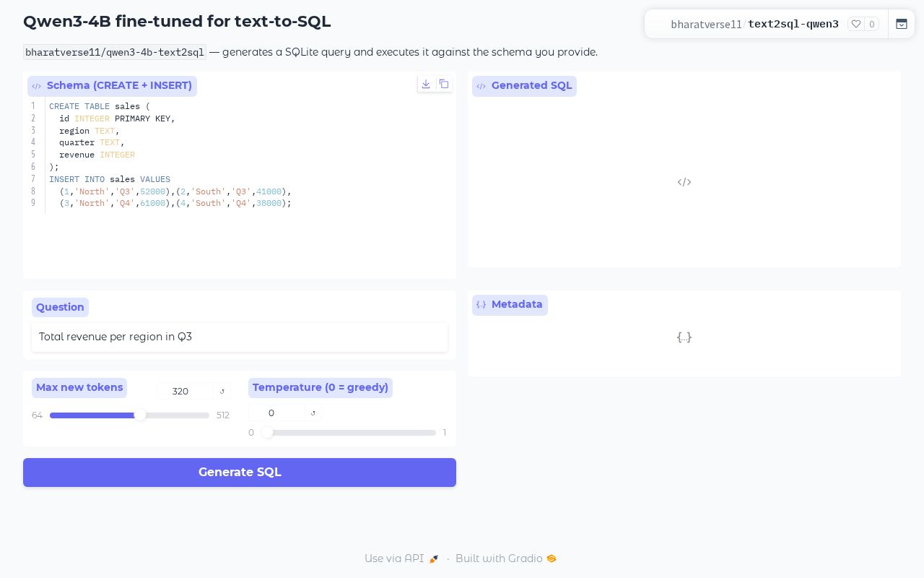
Task: Click line number 9 in schema editor
Action: [33, 203]
